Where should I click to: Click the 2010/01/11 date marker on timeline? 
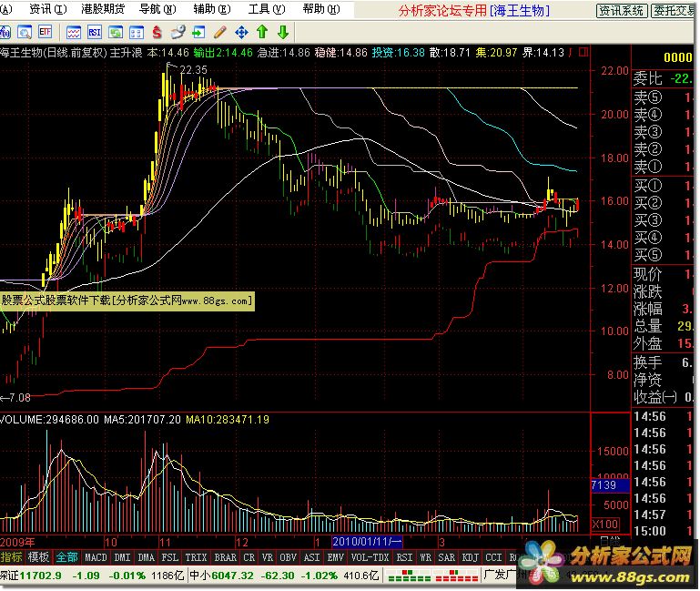tap(367, 542)
